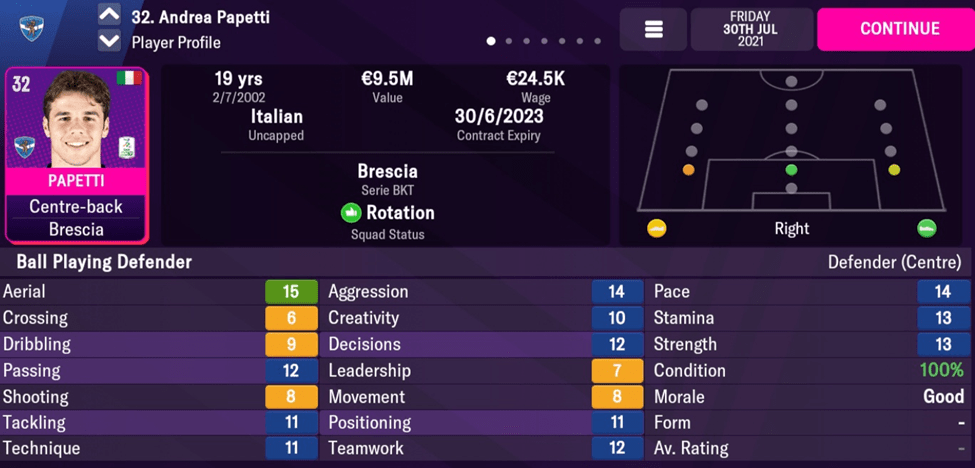Open the Ball Playing Defender role header

98,263
